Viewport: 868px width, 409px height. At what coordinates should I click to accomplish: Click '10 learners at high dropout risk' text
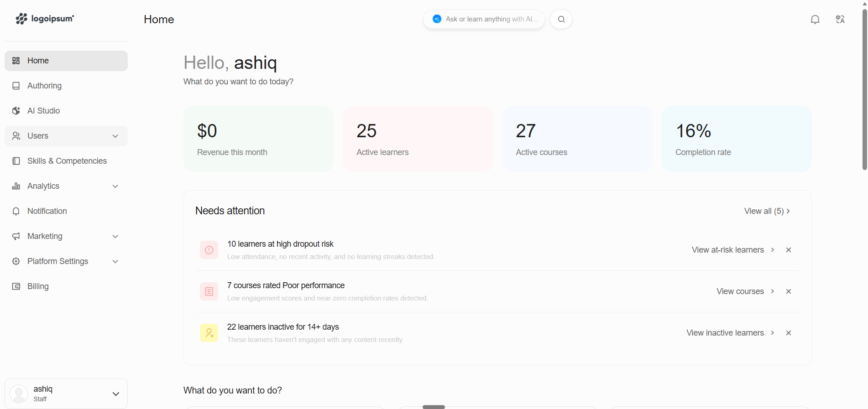point(280,244)
